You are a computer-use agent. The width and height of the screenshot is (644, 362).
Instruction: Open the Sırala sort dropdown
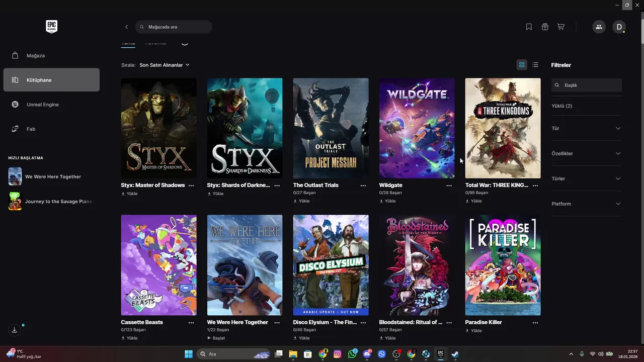point(165,65)
